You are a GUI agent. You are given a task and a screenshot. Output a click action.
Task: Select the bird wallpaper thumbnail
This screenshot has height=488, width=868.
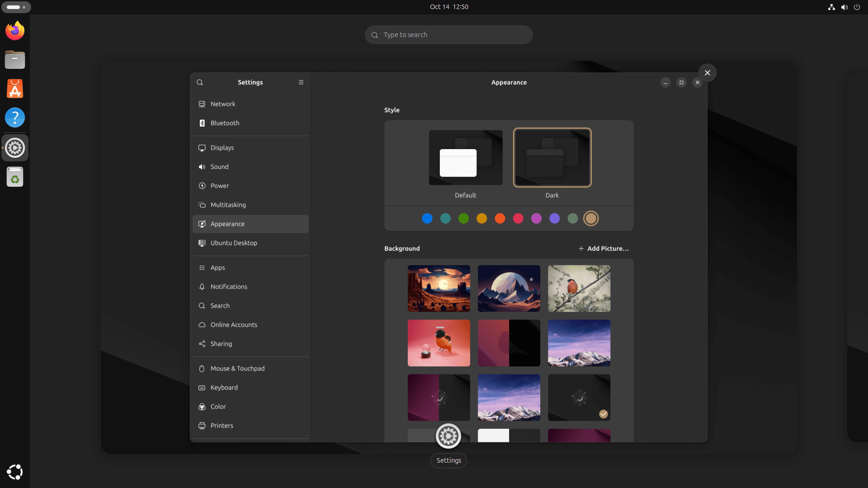579,288
